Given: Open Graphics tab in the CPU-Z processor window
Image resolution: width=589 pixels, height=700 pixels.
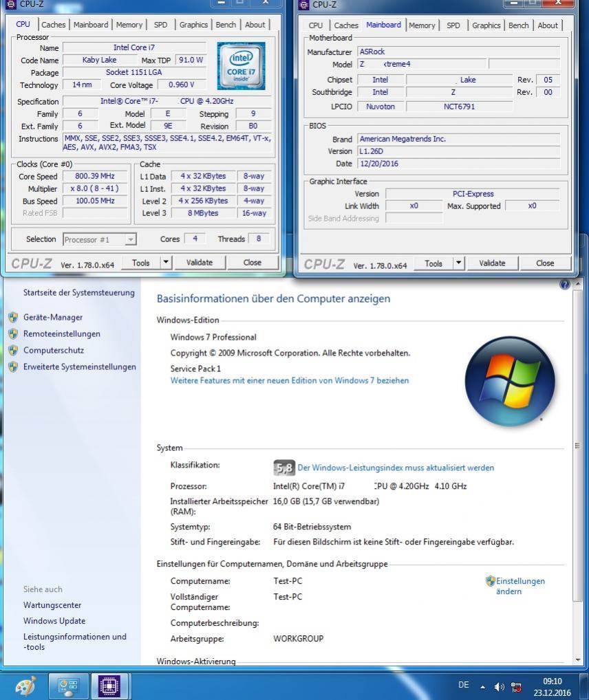Looking at the screenshot, I should click(x=193, y=25).
